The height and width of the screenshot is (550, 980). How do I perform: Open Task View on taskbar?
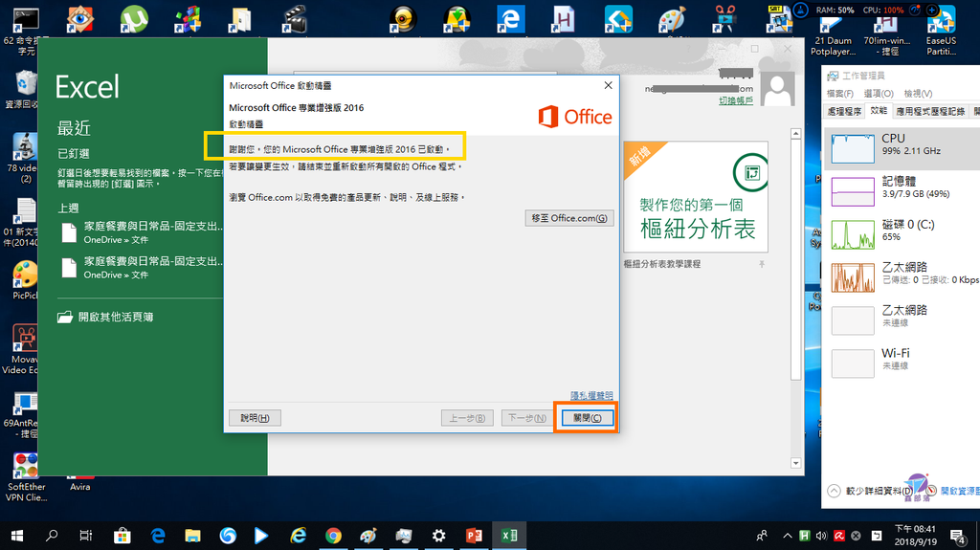(x=86, y=536)
